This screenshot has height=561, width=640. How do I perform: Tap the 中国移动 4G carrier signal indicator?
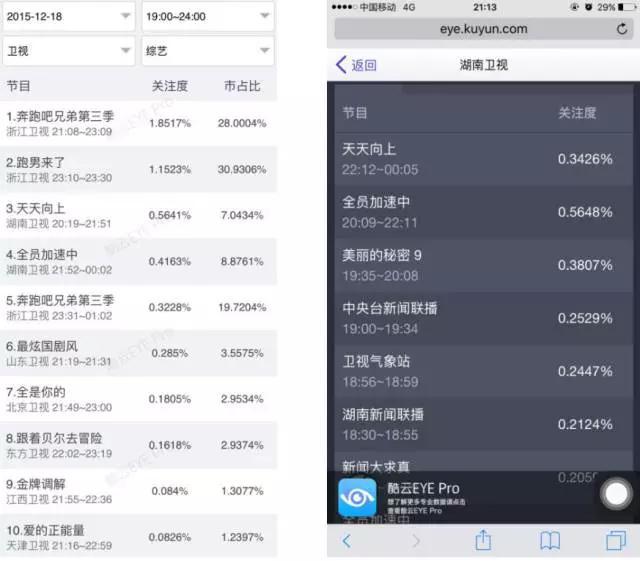click(373, 7)
